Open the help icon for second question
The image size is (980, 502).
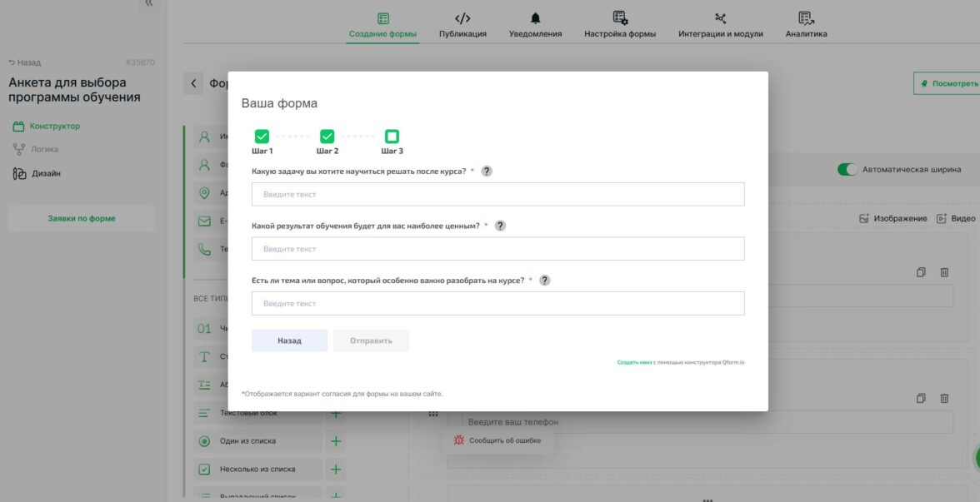(x=500, y=226)
